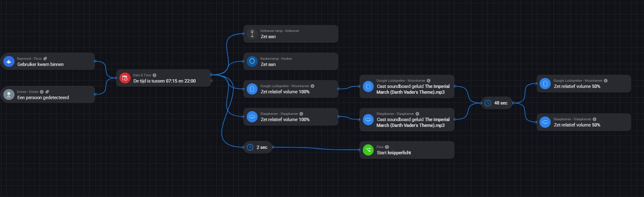Click the green Flow shuffle icon
644x197 pixels.
point(368,150)
